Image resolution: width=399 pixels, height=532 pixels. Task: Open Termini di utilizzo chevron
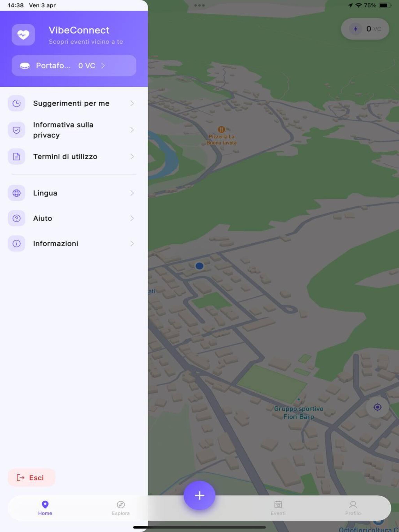tap(132, 157)
